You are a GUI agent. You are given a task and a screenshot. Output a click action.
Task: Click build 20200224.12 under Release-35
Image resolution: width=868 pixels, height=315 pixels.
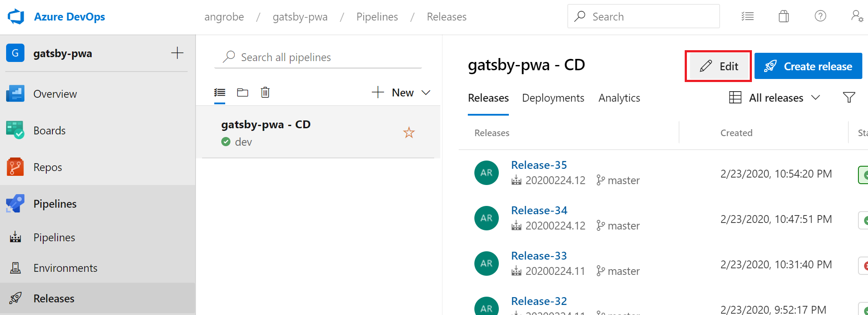[549, 180]
